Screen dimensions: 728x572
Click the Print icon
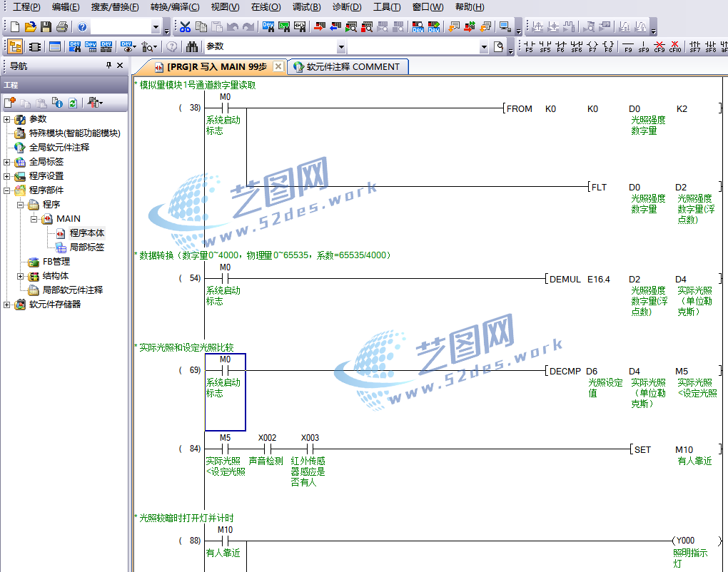62,27
